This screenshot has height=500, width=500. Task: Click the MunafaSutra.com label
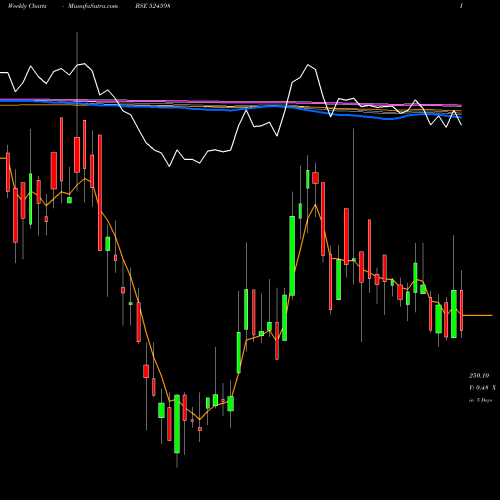(93, 6)
